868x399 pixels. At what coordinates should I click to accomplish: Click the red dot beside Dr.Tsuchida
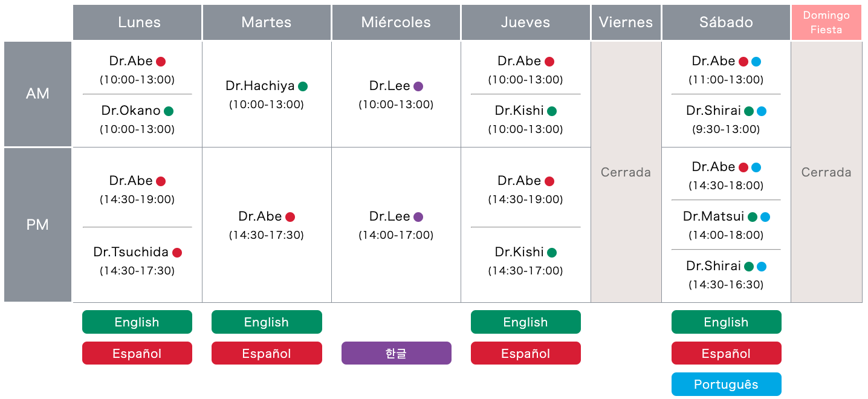pos(177,253)
